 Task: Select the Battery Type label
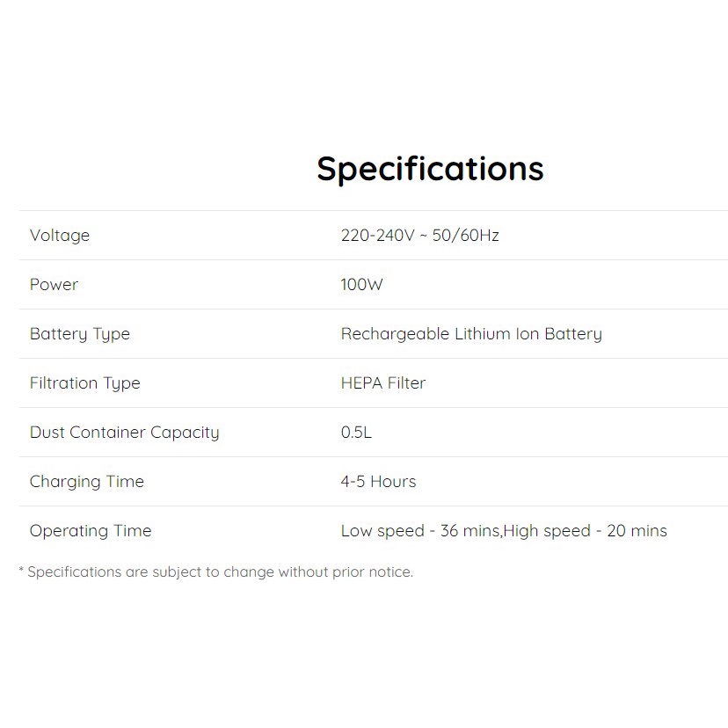pos(80,334)
